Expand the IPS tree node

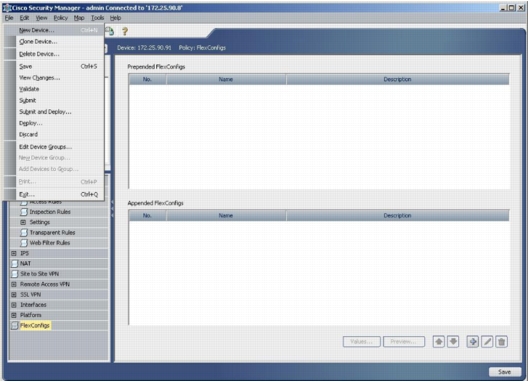coord(14,253)
